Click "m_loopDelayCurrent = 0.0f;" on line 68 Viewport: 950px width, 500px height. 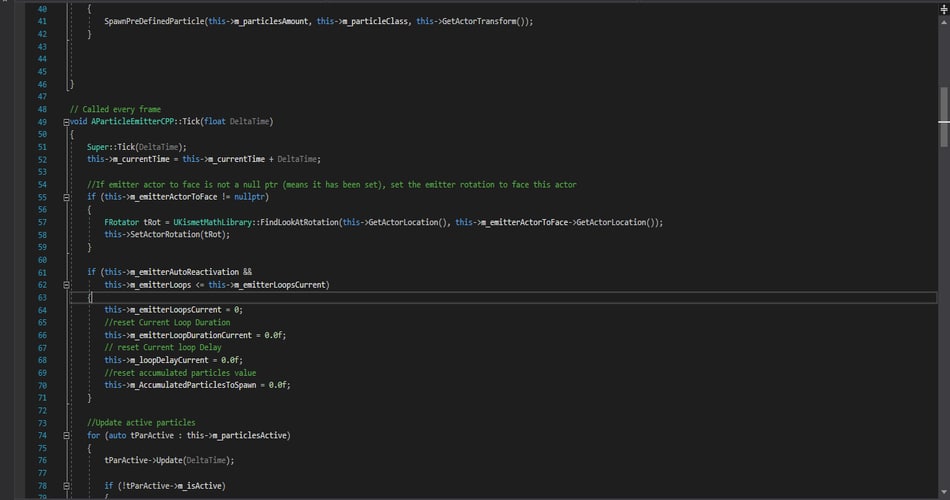pos(187,360)
